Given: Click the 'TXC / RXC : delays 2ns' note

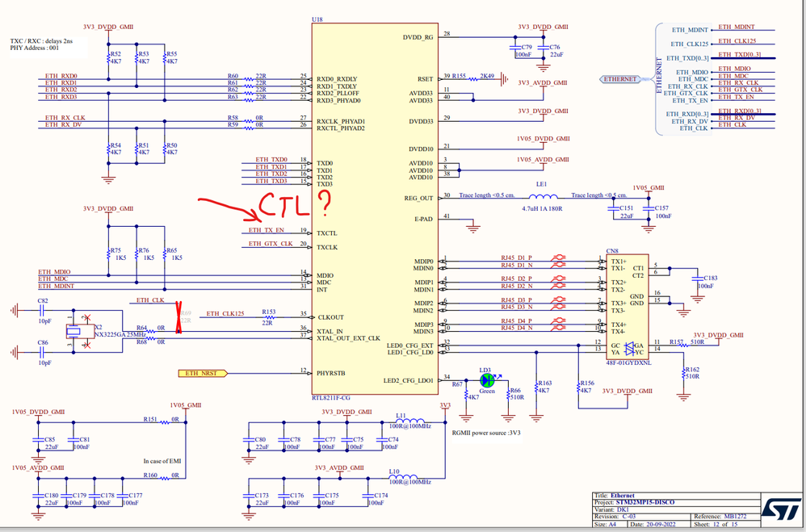Looking at the screenshot, I should [x=41, y=41].
